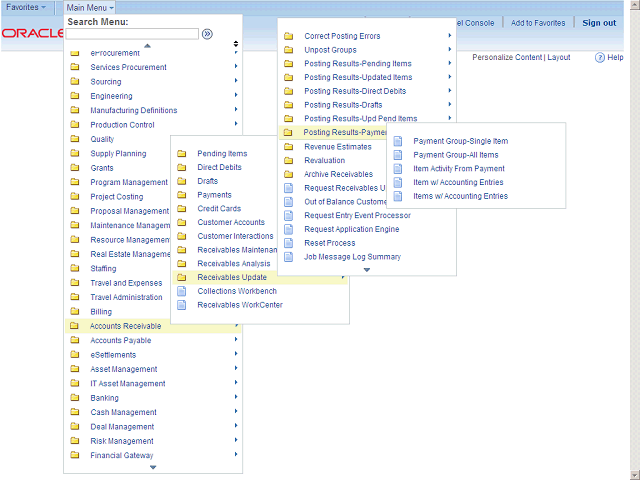The width and height of the screenshot is (640, 480).
Task: Select Travel and Expenses menu item
Action: point(126,283)
